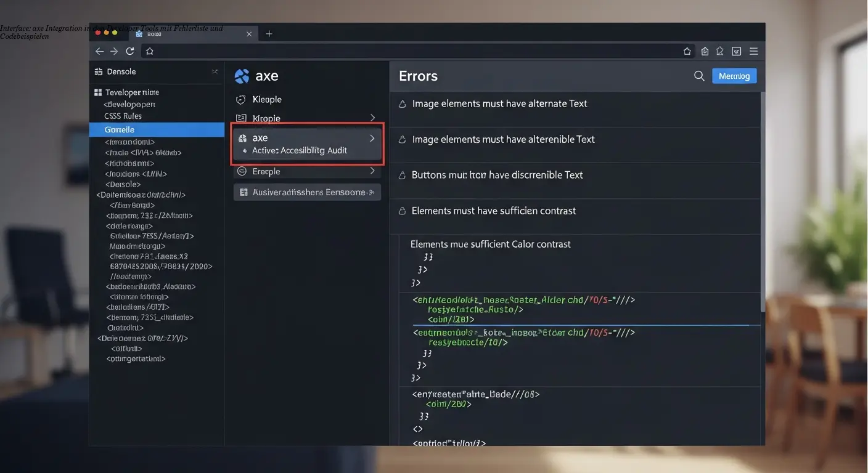
Task: Open a new browser tab
Action: (269, 34)
